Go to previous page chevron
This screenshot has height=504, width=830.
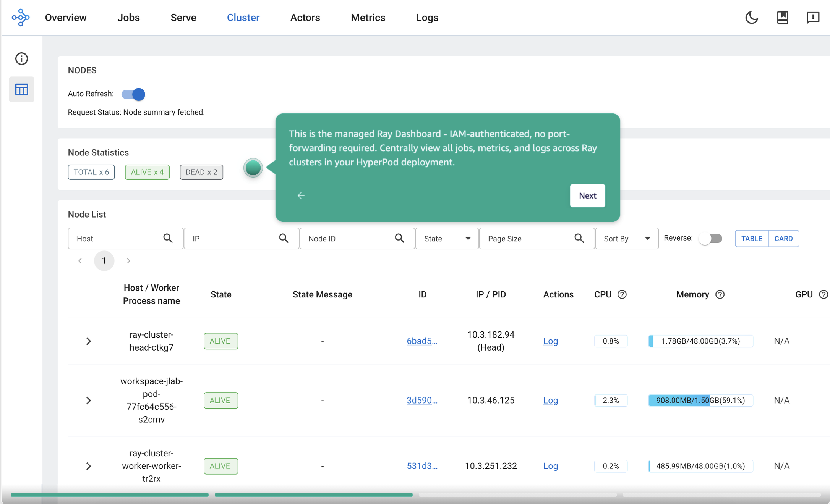(x=80, y=261)
